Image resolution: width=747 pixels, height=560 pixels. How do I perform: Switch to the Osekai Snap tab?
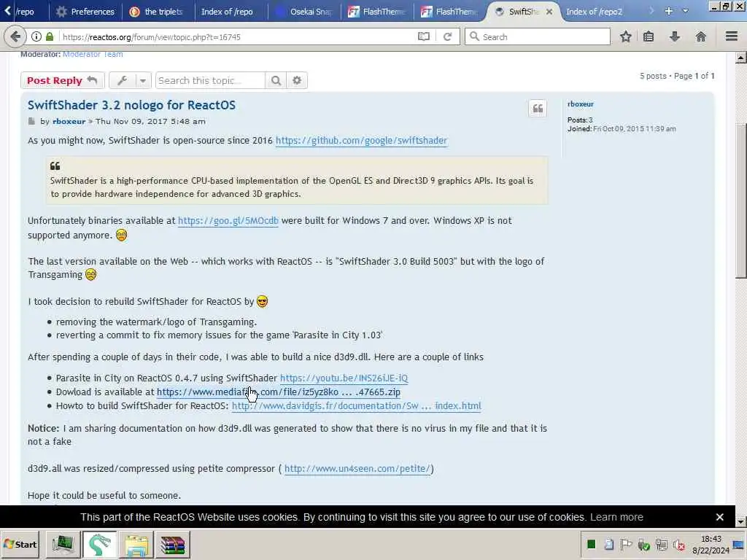(304, 12)
